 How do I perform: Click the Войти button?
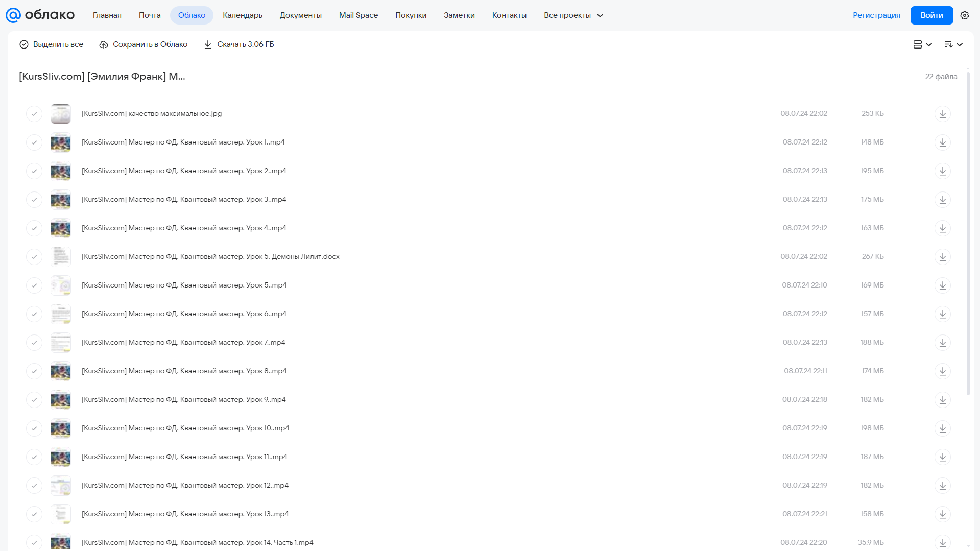point(931,15)
